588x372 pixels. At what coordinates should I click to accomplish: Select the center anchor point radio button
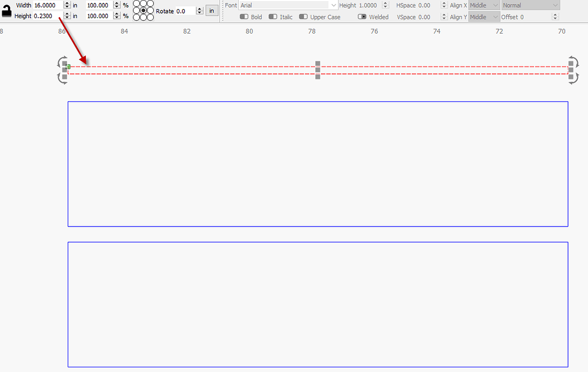click(x=143, y=11)
